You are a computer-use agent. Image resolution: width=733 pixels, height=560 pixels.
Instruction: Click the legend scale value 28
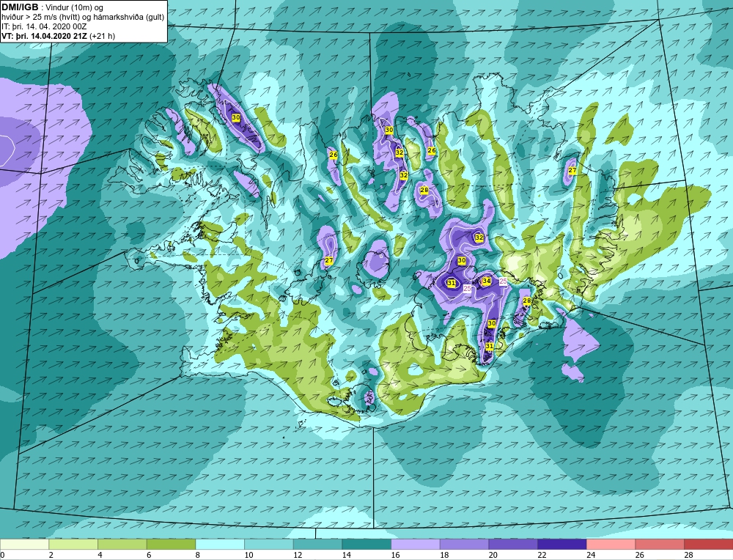pyautogui.click(x=688, y=555)
